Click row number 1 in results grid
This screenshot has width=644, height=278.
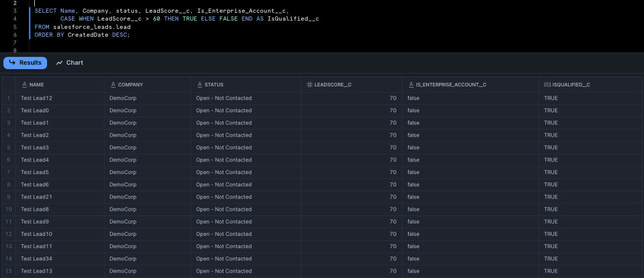pos(9,98)
